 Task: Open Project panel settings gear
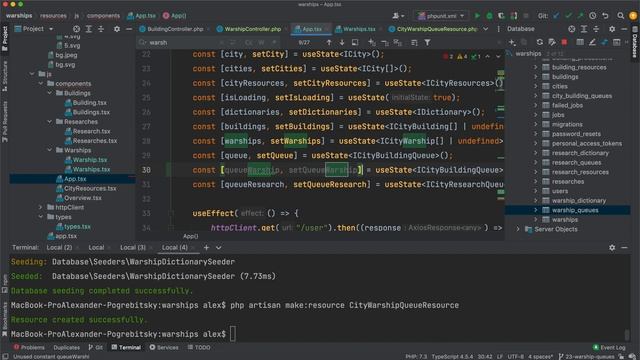coord(117,29)
